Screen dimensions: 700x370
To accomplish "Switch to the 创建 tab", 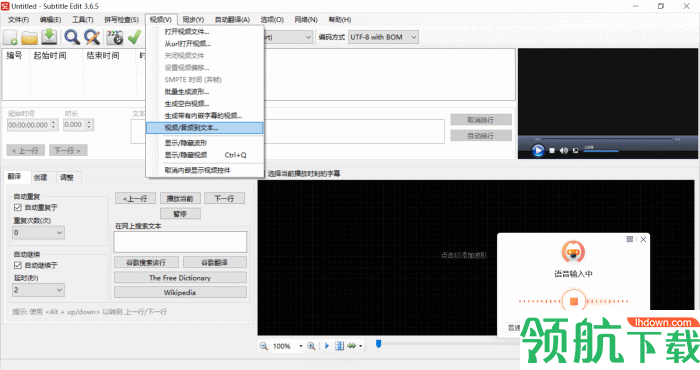I will point(41,178).
